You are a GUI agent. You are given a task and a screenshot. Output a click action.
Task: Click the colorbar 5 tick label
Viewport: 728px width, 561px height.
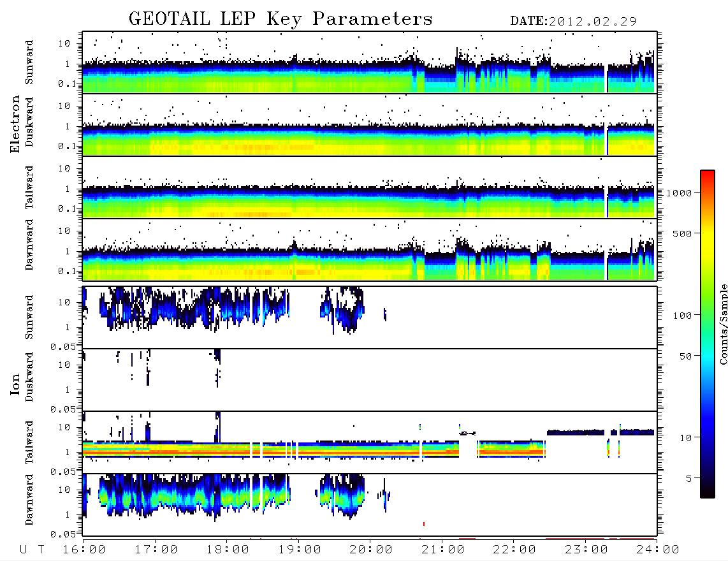pos(688,478)
